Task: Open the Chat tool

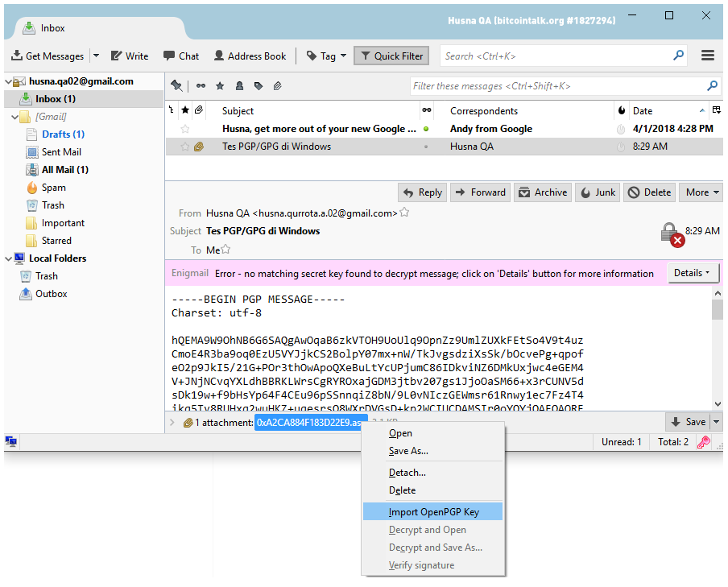Action: click(181, 56)
